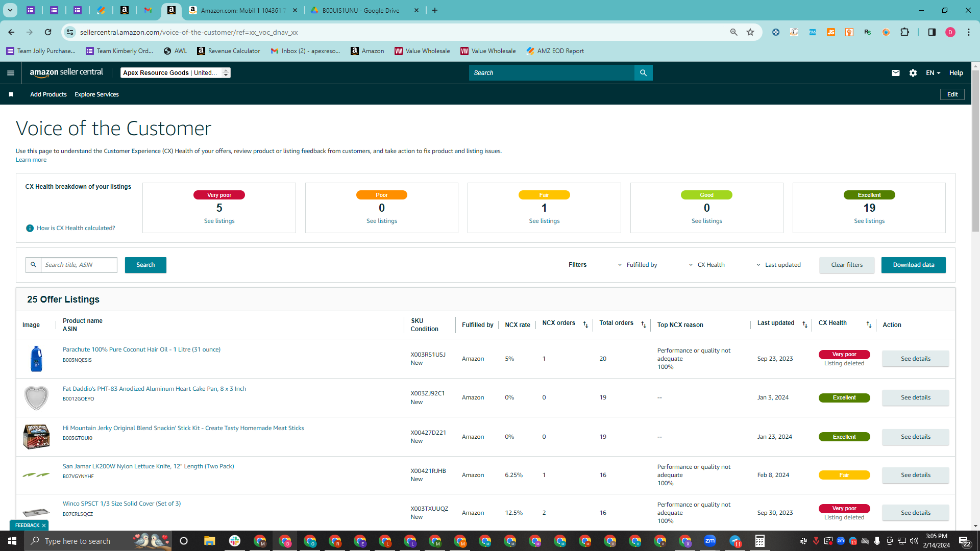Open the Chrome tab search dropdown
Screen dimensions: 980x551
10,10
